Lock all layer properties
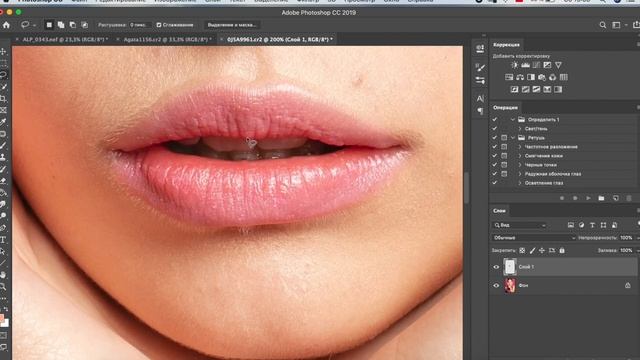Screen dimensions: 640x360 (x=562, y=250)
